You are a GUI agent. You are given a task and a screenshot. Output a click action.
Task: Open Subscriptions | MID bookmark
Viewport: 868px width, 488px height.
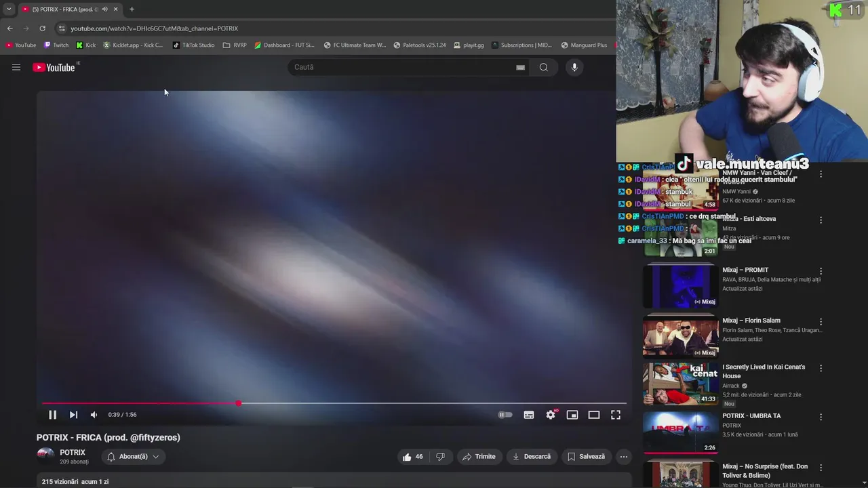pos(522,45)
